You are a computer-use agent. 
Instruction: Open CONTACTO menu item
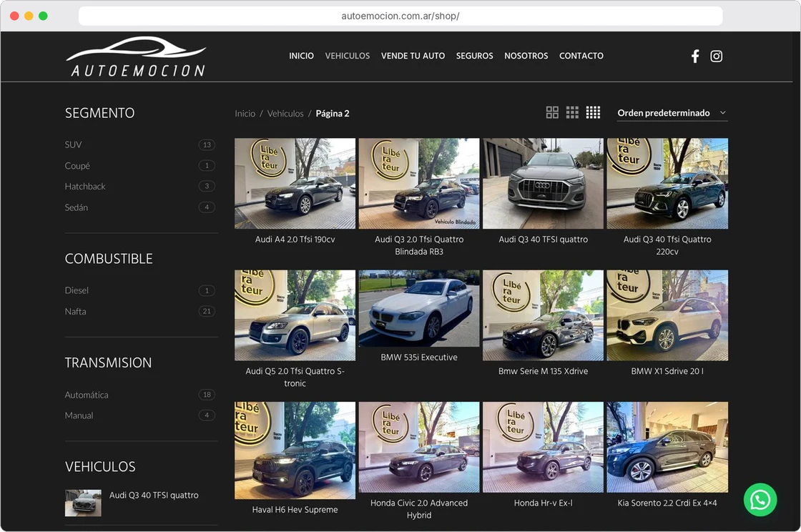click(581, 56)
